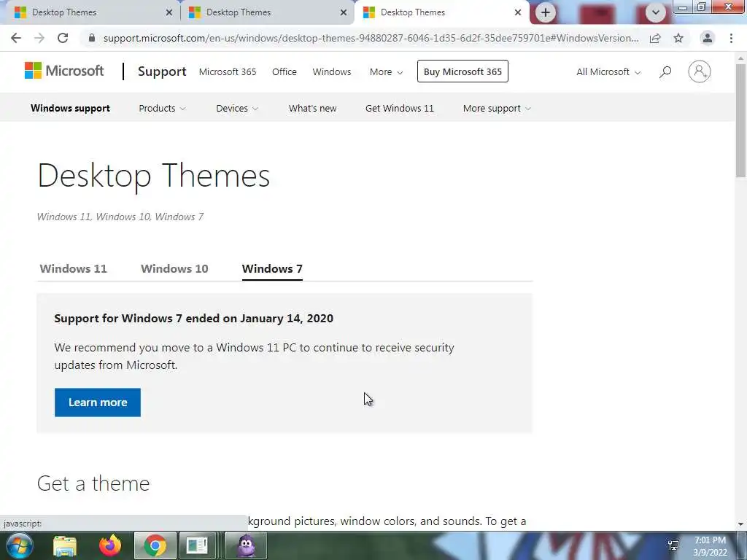Close the second Desktop Themes tab

tap(344, 12)
